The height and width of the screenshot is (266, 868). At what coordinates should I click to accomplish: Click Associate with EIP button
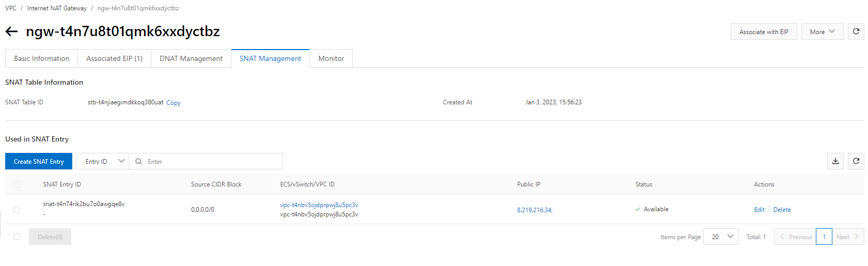(x=763, y=32)
